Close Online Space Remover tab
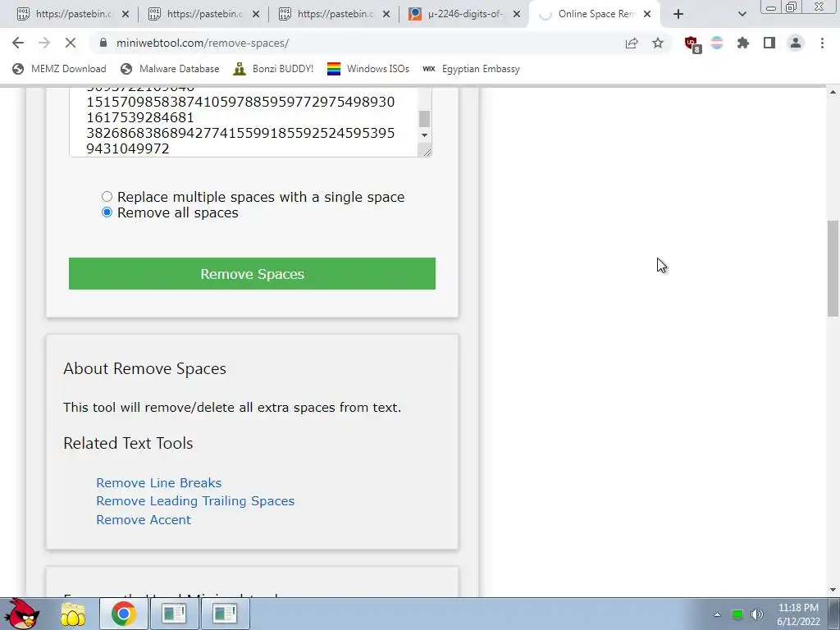Viewport: 840px width, 630px height. [647, 14]
